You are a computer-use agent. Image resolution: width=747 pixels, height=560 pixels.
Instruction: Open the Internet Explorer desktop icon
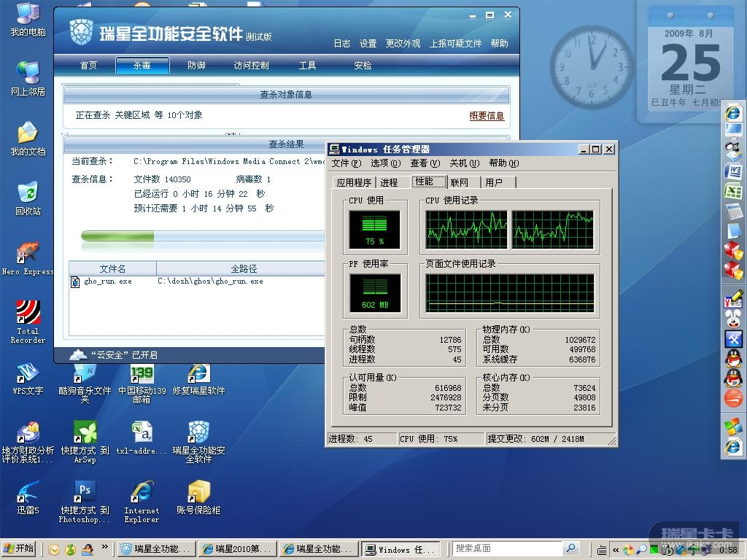(142, 502)
